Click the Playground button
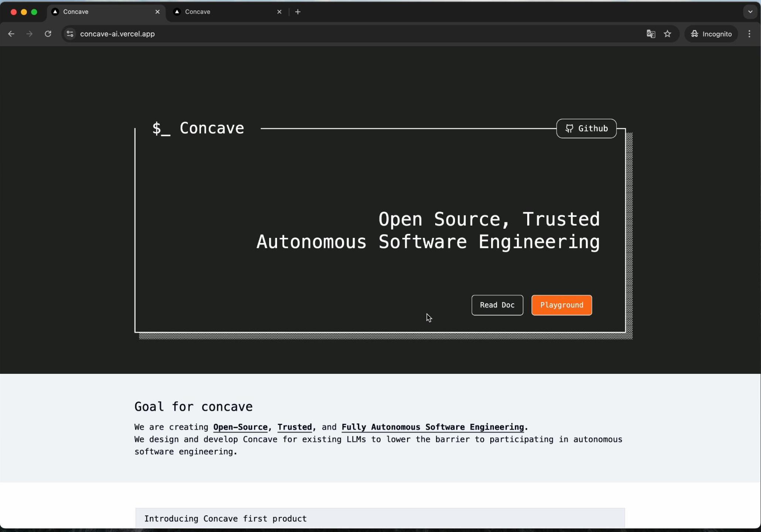761x532 pixels. click(x=561, y=305)
